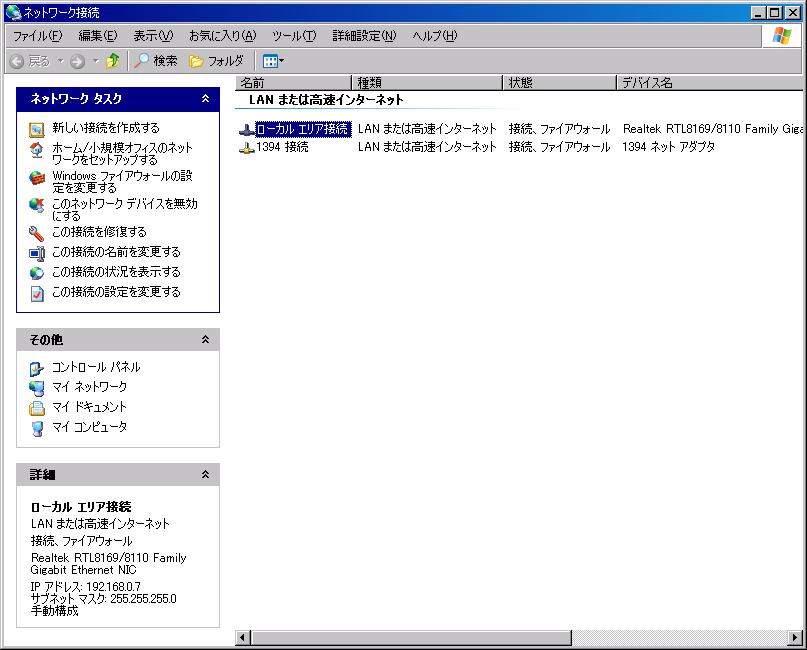Click この接続の名前を変更する link
Screen dimensions: 807x650
click(116, 252)
